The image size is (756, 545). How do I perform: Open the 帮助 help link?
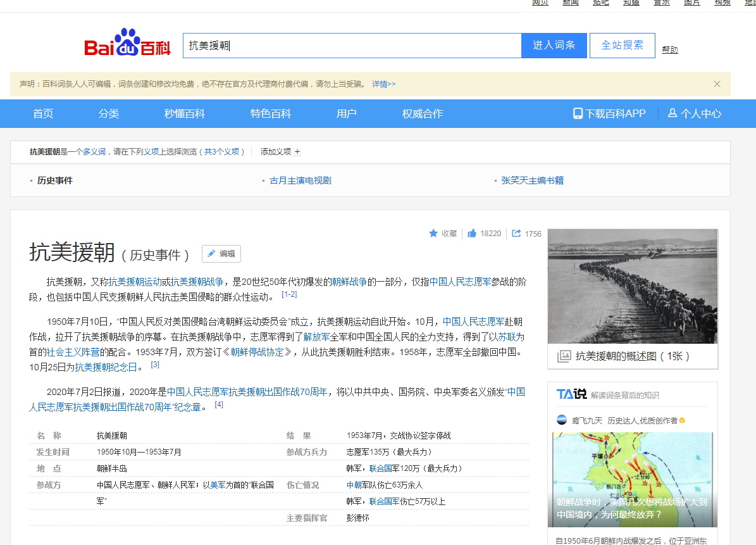pyautogui.click(x=670, y=49)
